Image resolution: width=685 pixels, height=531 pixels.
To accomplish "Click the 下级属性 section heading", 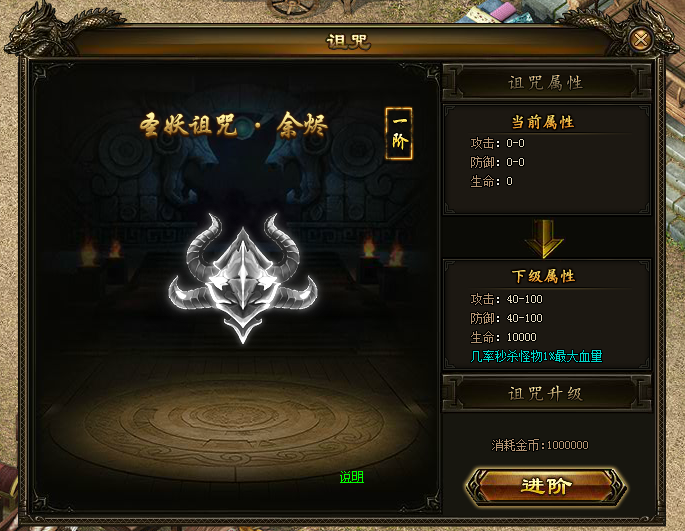I will point(543,276).
